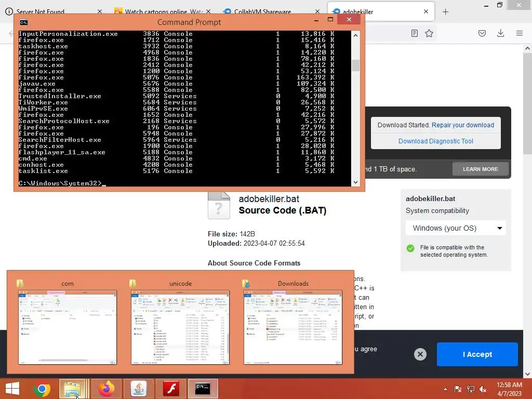This screenshot has height=399, width=532.
Task: Click the network status tray icon
Action: click(471, 389)
